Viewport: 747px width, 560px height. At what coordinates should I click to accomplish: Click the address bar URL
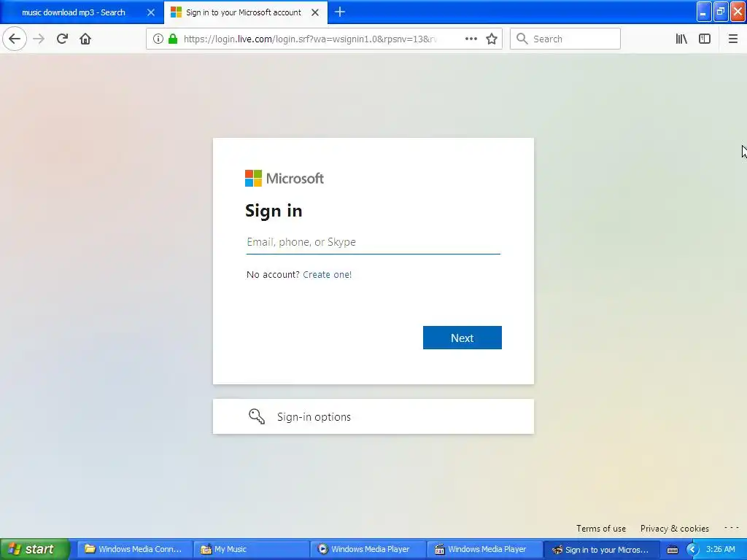309,39
